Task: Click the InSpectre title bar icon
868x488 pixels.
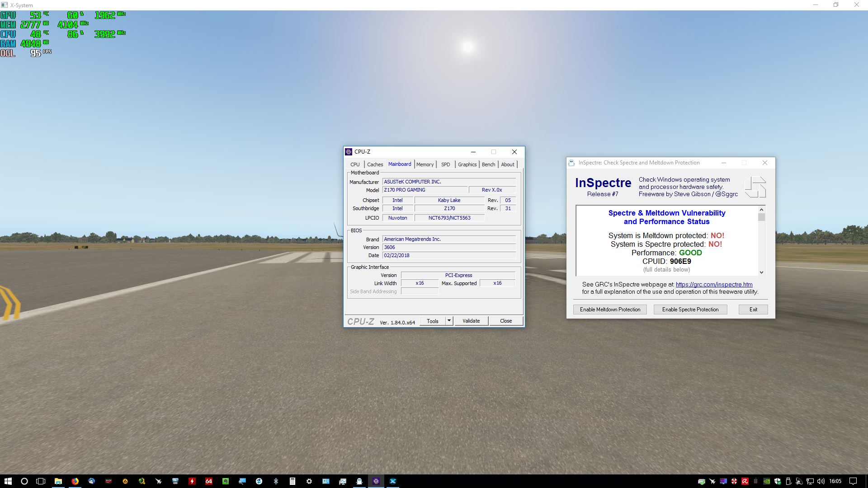Action: coord(571,163)
